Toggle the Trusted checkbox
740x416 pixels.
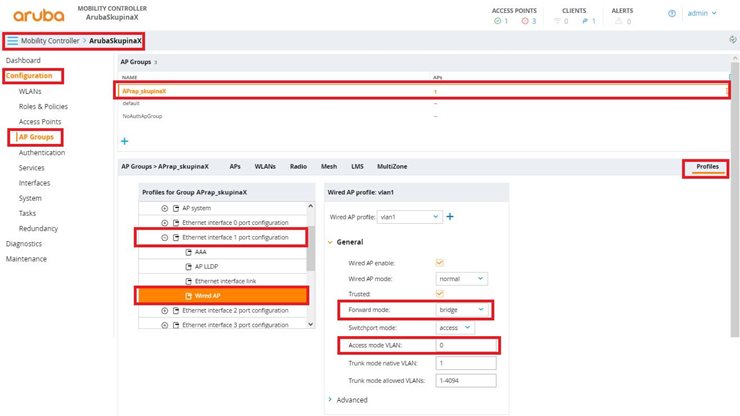pyautogui.click(x=439, y=293)
